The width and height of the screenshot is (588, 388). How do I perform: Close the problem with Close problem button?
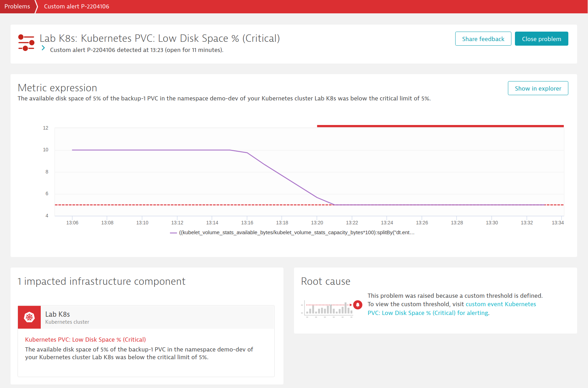[x=541, y=39]
